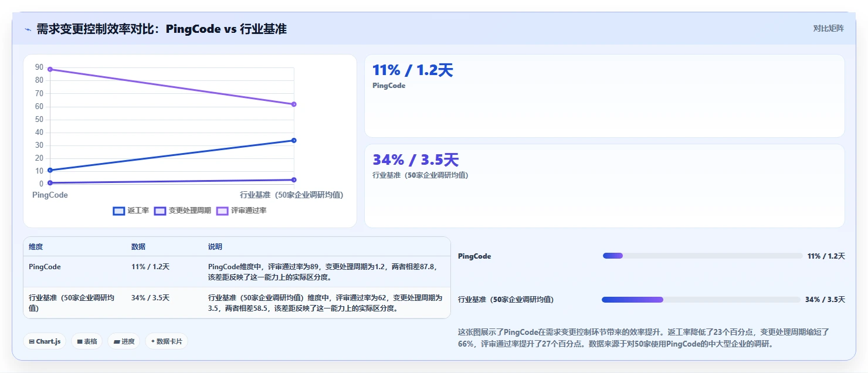Viewport: 868px width, 373px height.
Task: Click the 说明 table column header
Action: coord(215,247)
